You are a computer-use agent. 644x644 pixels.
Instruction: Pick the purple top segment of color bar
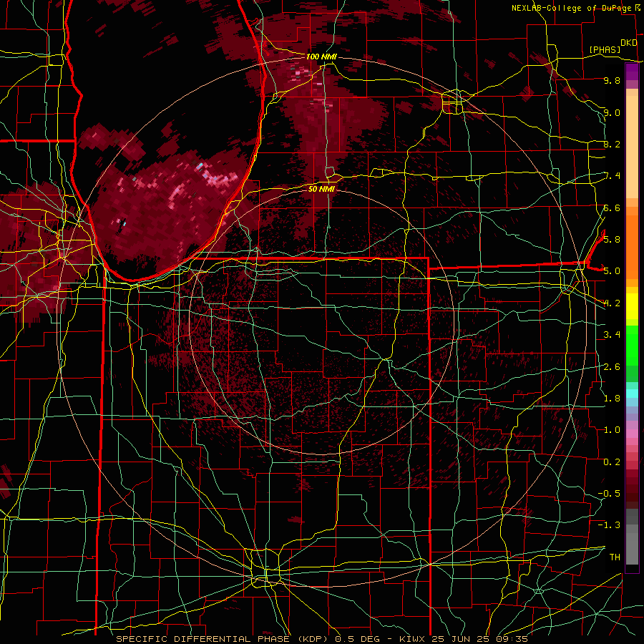(632, 72)
